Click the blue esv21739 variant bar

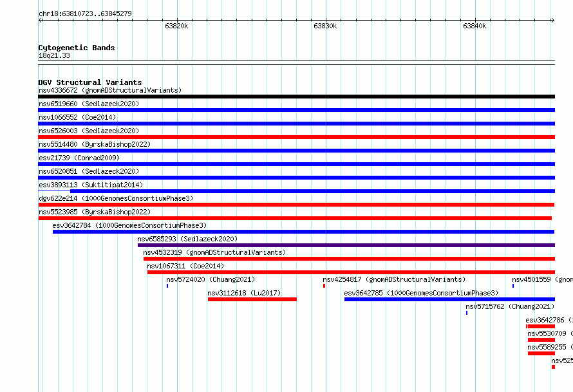296,164
